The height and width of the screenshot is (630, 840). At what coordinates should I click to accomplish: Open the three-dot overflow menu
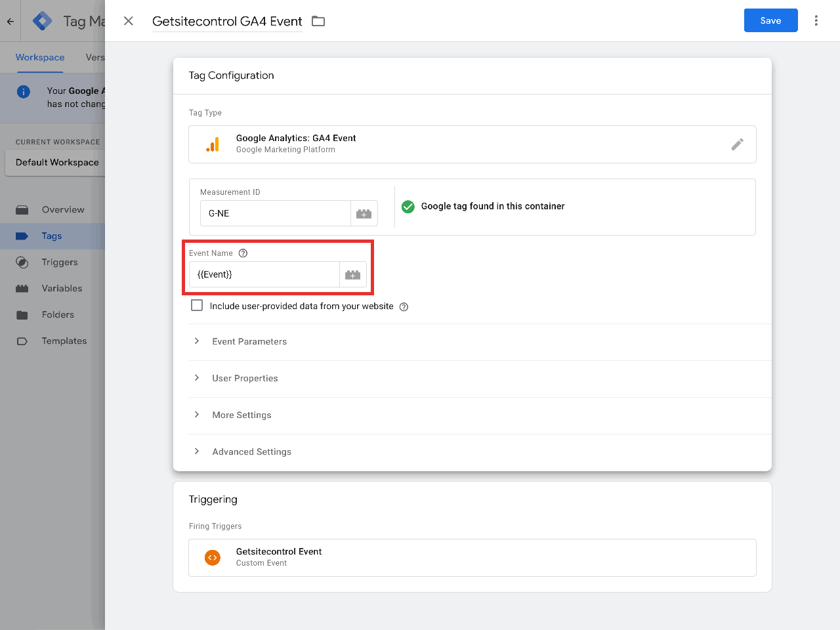(x=816, y=20)
